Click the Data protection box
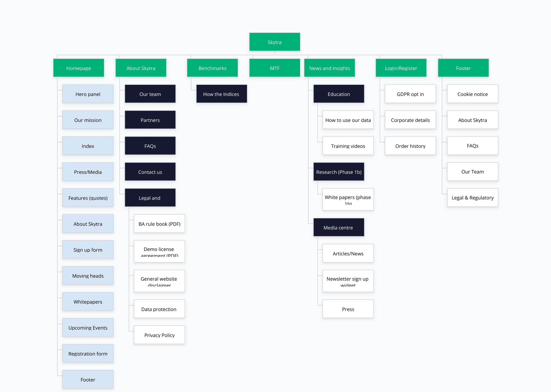The height and width of the screenshot is (392, 551). click(x=159, y=309)
